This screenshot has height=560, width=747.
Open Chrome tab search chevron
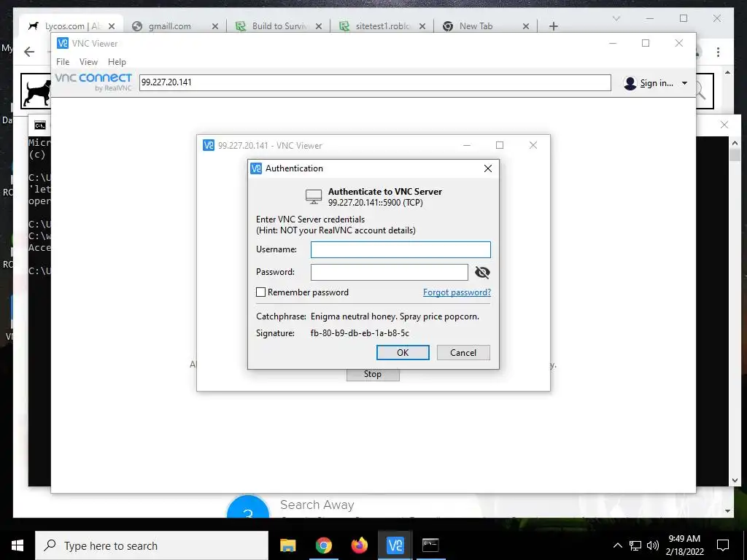point(616,18)
